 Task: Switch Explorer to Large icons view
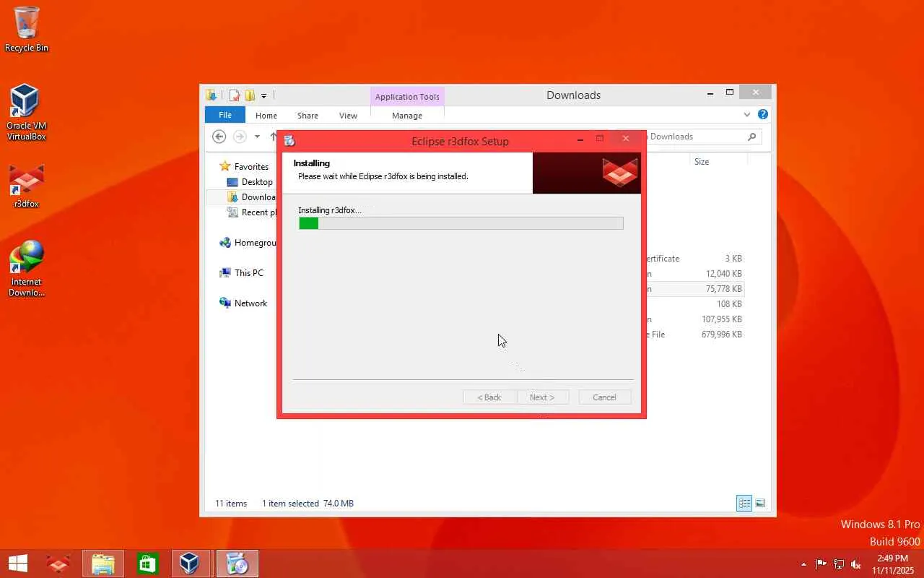760,503
